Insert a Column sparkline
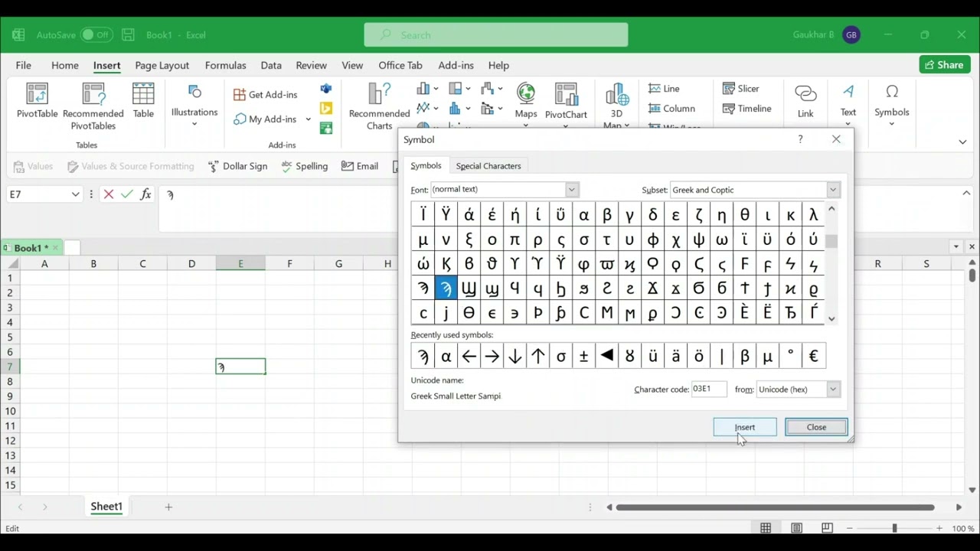 click(671, 109)
